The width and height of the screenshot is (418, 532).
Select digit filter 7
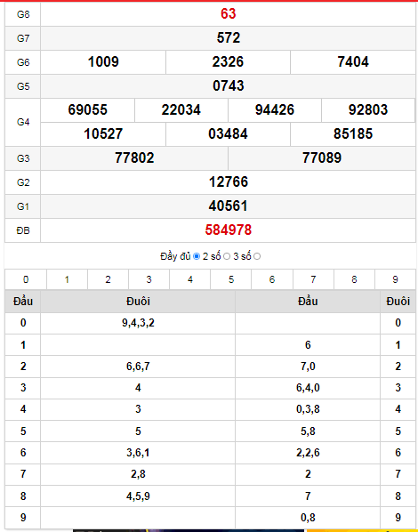tap(313, 279)
